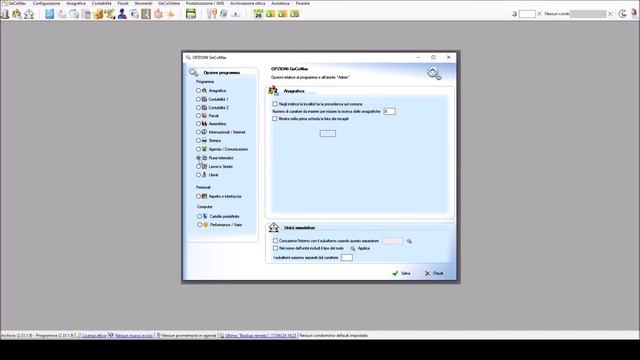Open the Postalizzazione / SMS menu
This screenshot has width=640, height=360.
point(205,3)
